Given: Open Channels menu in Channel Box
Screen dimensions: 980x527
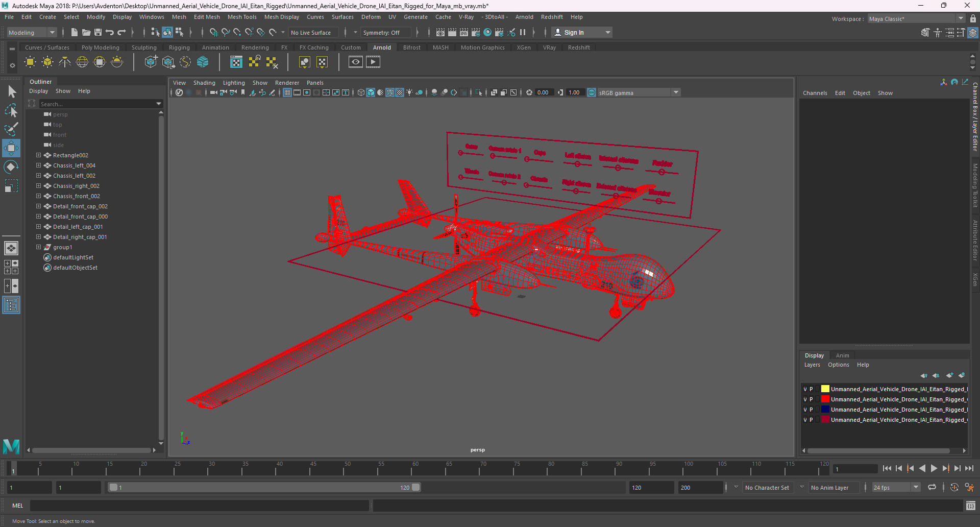Looking at the screenshot, I should click(815, 93).
